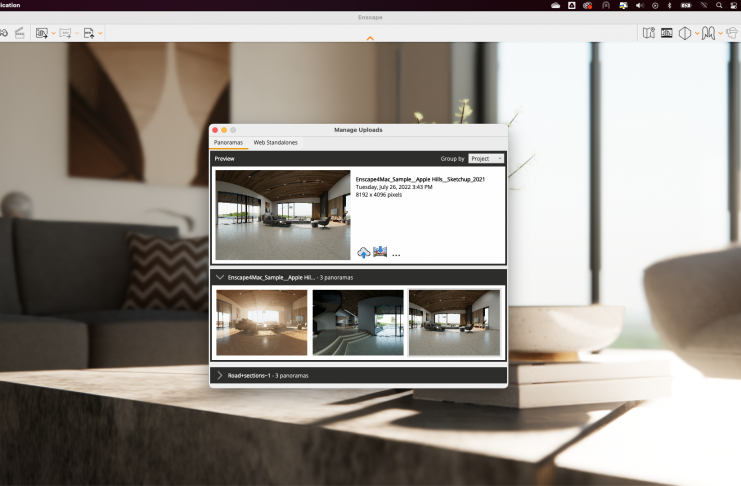
Task: Select the Panoramas tab
Action: point(229,143)
